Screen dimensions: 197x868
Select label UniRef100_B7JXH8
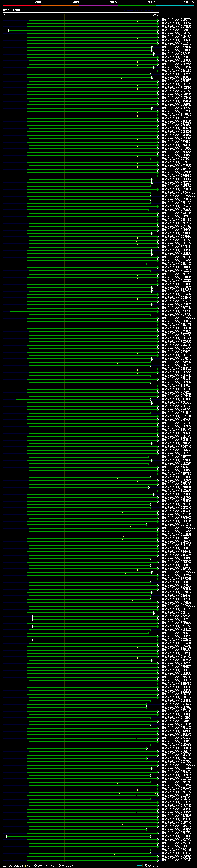176,579
